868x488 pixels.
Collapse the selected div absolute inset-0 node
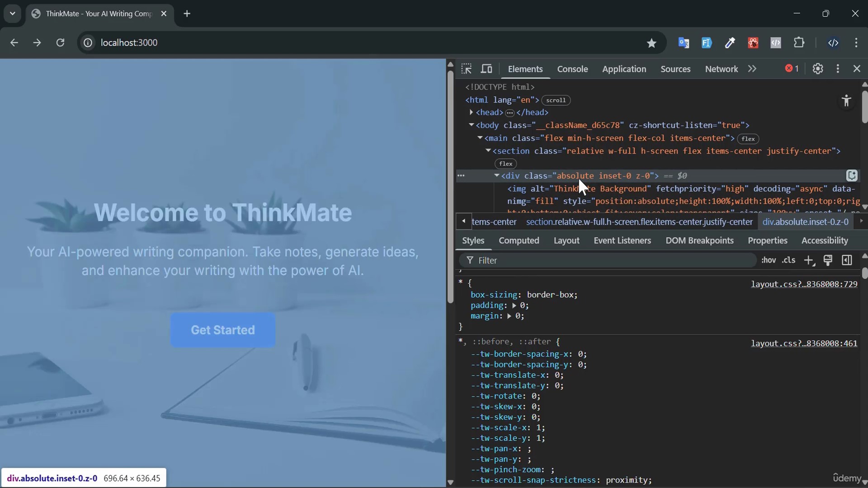tap(496, 176)
